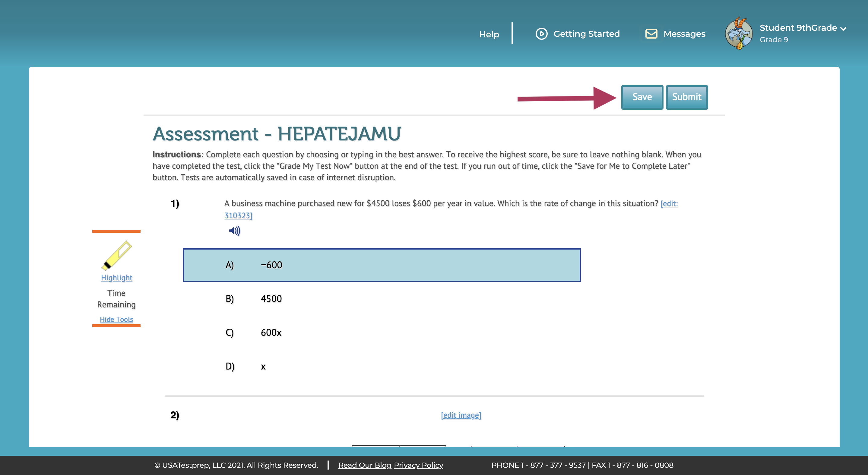The image size is (868, 475).
Task: Pick answer C) 600x
Action: 271,333
